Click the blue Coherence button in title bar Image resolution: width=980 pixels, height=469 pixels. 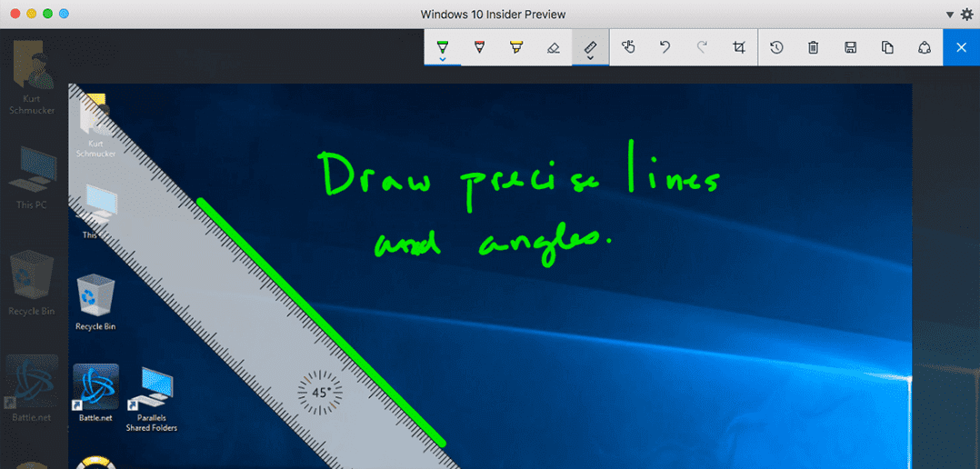click(64, 14)
